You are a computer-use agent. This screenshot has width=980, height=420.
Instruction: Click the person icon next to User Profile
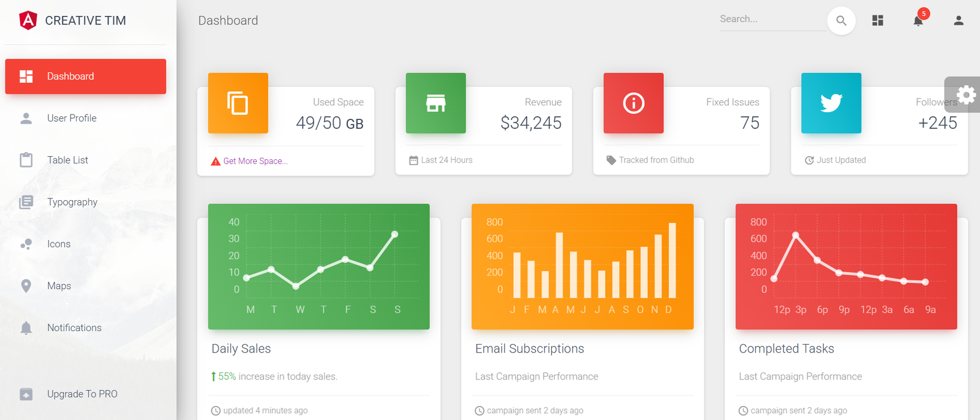pos(26,118)
